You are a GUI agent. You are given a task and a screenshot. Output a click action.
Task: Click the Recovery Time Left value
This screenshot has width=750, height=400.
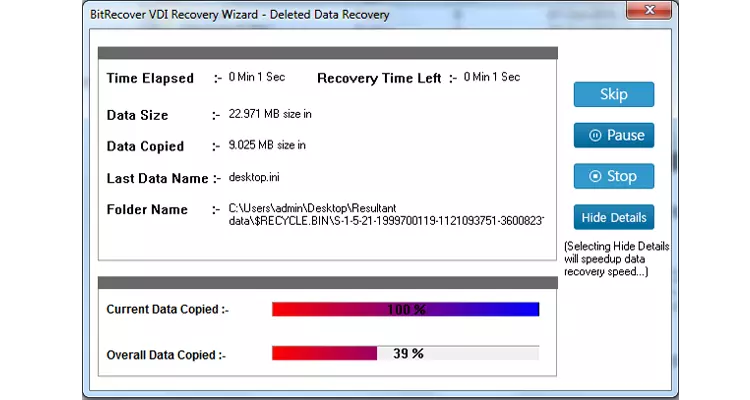pyautogui.click(x=492, y=77)
